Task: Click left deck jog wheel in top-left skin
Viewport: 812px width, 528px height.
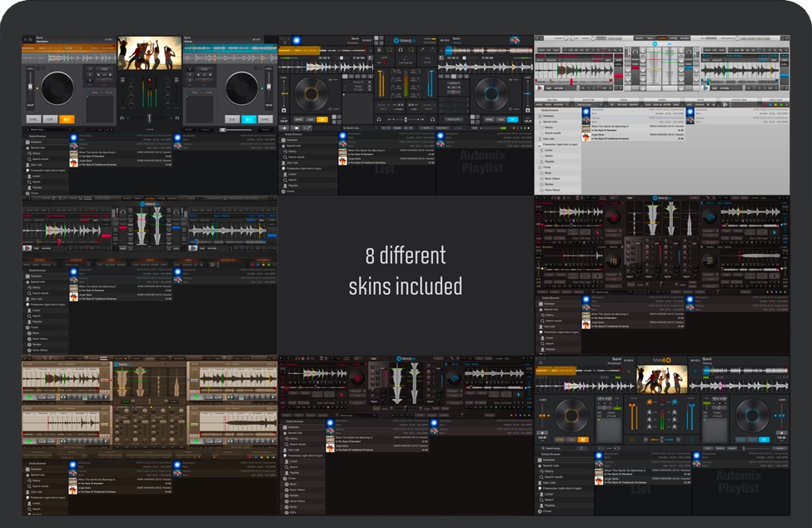Action: click(x=58, y=87)
